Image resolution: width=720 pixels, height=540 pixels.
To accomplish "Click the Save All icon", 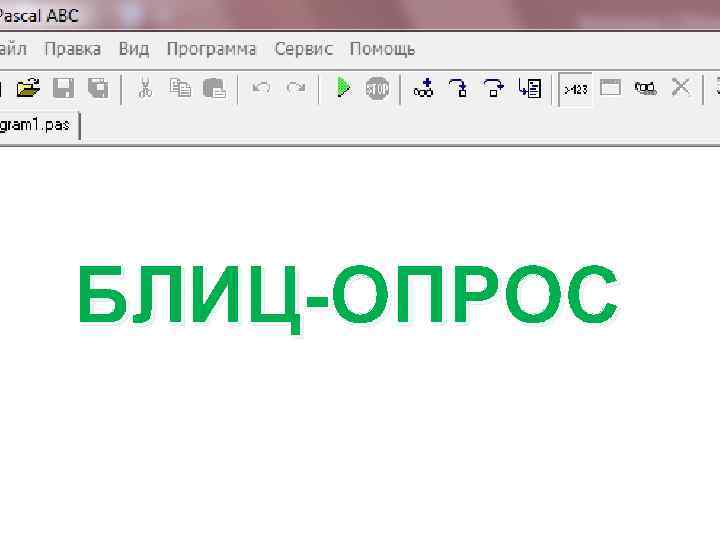I will click(98, 88).
